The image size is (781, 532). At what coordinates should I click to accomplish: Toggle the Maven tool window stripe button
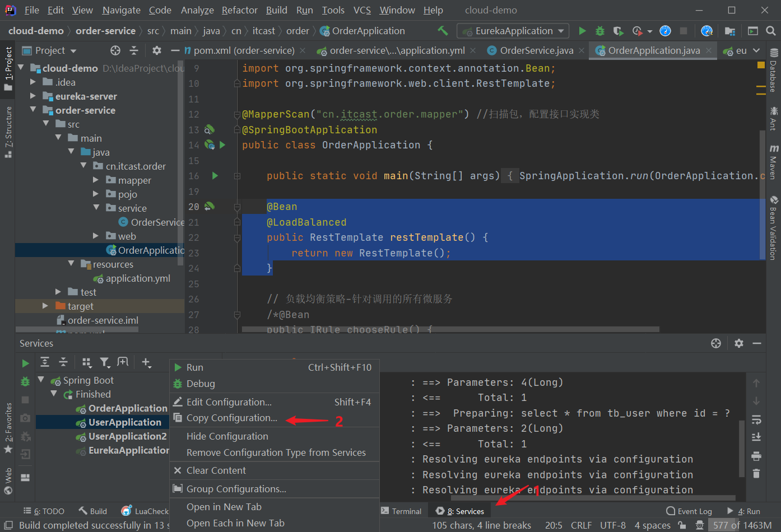coord(774,162)
